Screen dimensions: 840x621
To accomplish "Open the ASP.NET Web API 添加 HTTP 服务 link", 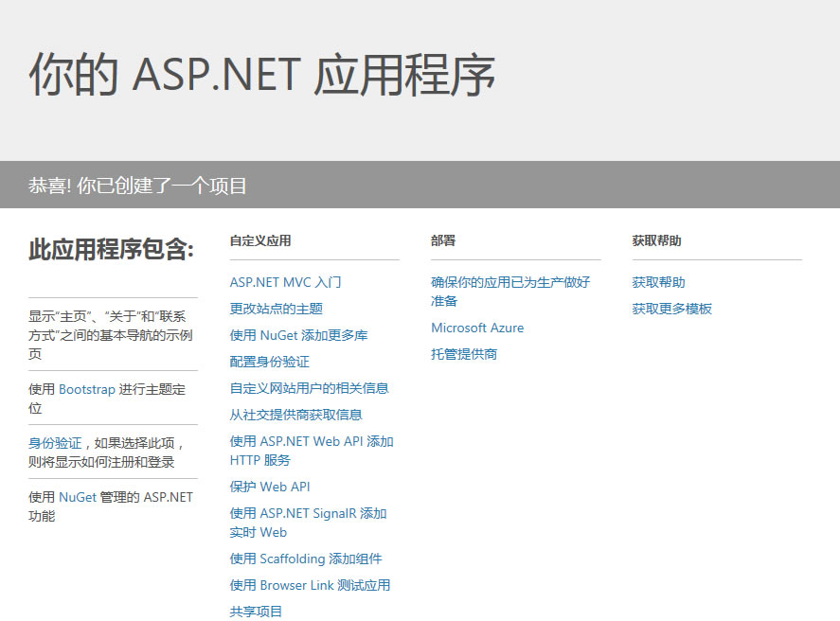I will click(x=312, y=451).
